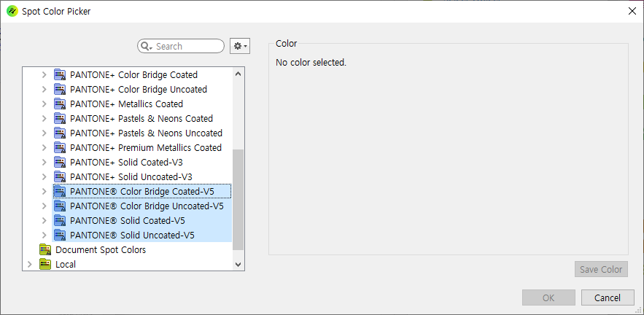Expand PANTONE+ Pastels & Neons Coated node
Image resolution: width=644 pixels, height=315 pixels.
pos(44,118)
